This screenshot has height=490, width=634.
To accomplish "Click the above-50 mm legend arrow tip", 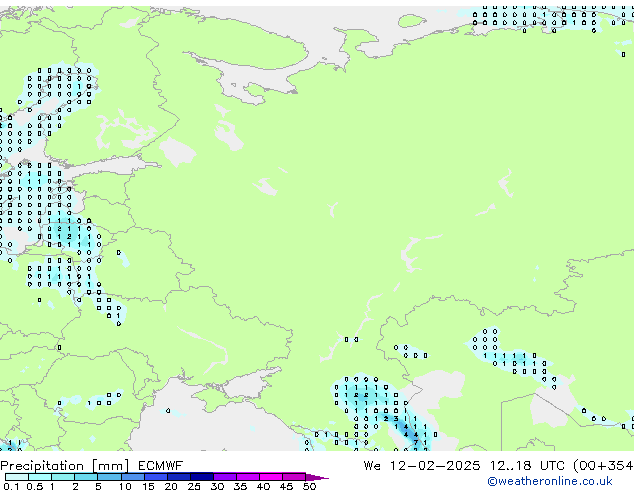I will click(317, 477).
